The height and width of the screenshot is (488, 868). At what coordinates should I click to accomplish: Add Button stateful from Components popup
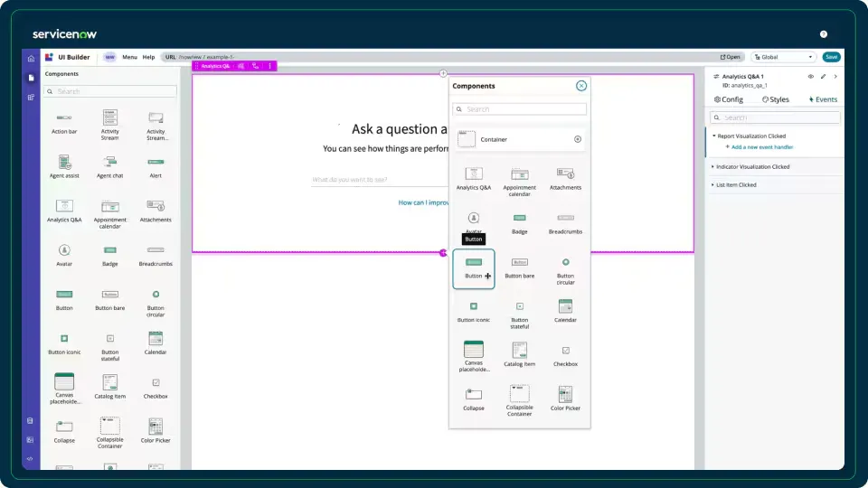click(x=519, y=315)
